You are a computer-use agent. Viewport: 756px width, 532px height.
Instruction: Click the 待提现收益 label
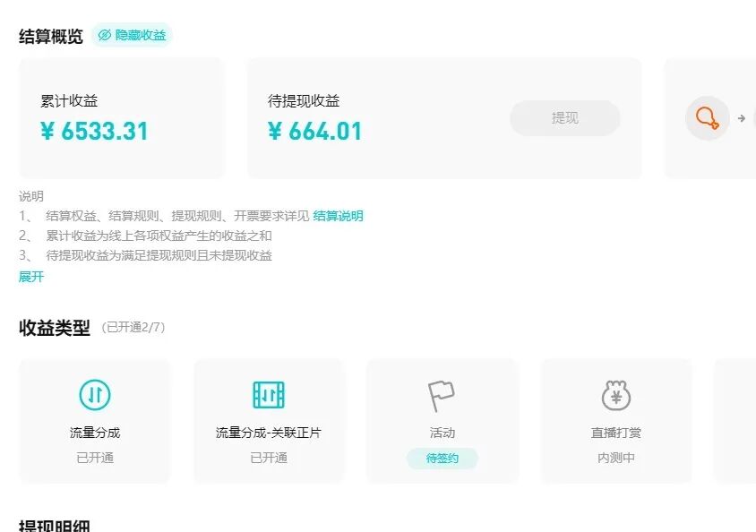(x=304, y=100)
